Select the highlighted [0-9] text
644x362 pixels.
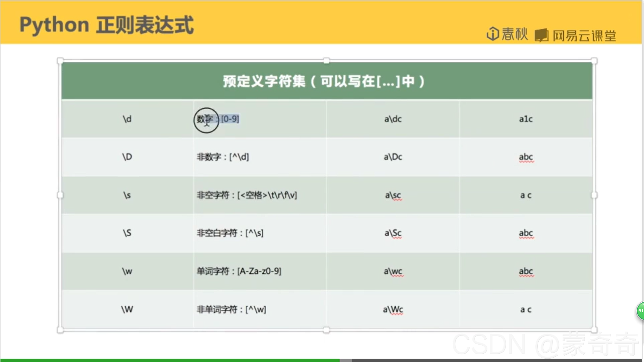coord(230,119)
